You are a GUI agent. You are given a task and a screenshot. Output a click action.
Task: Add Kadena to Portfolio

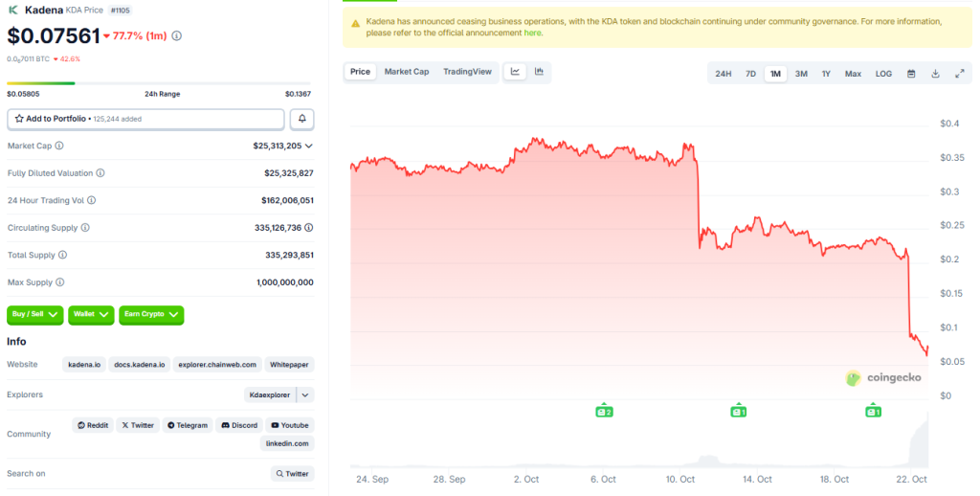(146, 119)
